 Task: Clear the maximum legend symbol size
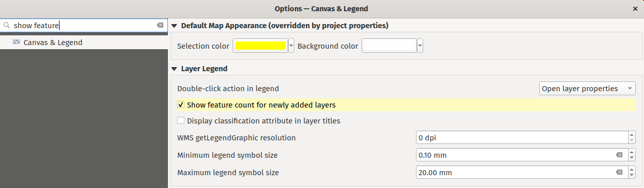point(619,173)
